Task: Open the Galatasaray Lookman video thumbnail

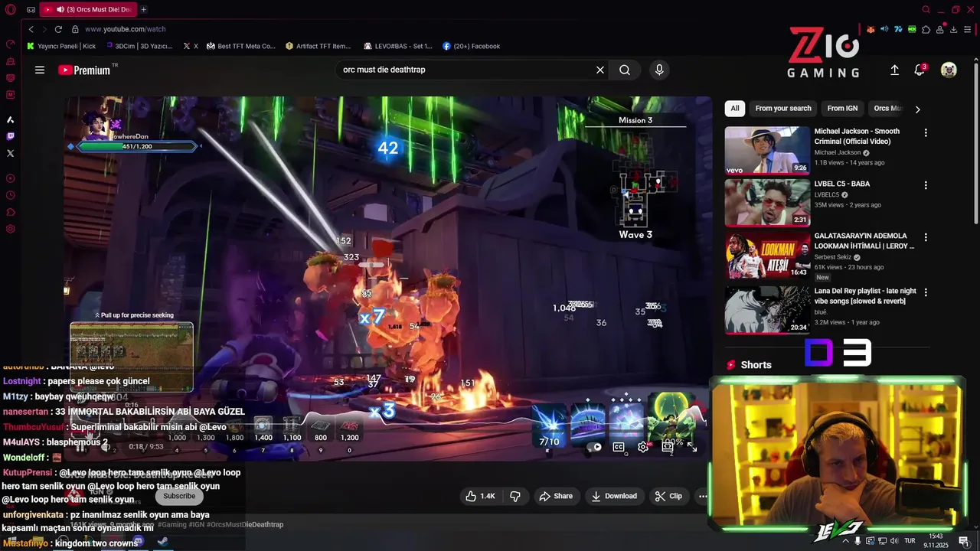Action: (x=767, y=256)
